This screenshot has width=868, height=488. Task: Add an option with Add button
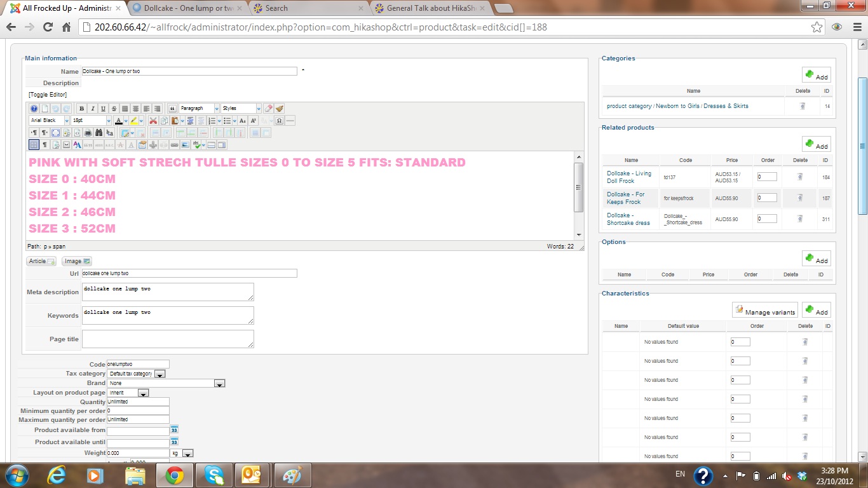(817, 259)
